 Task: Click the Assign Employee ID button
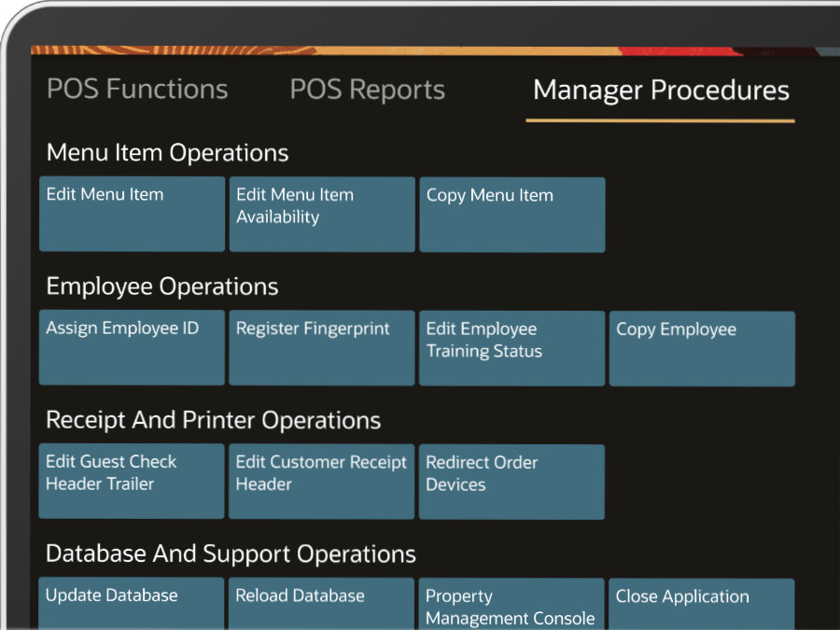pos(132,348)
